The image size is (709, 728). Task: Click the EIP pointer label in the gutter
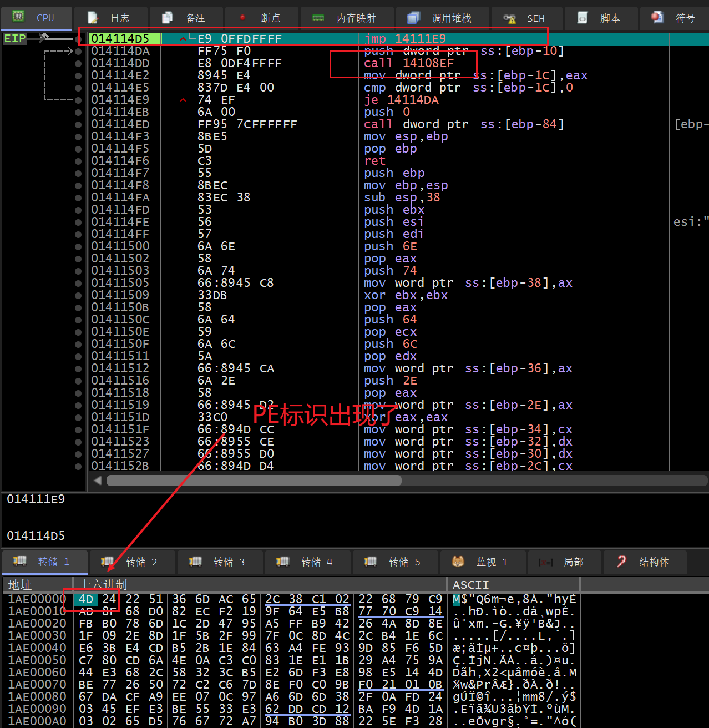pyautogui.click(x=15, y=38)
